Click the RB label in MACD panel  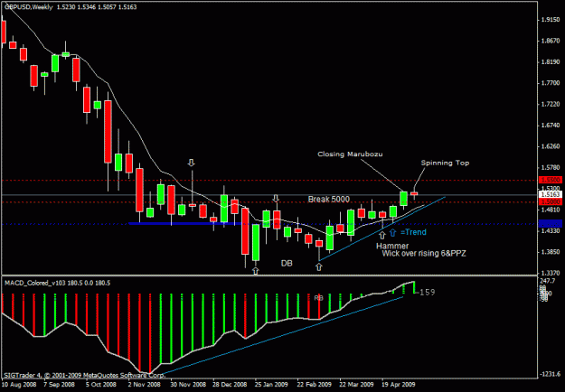[x=318, y=298]
